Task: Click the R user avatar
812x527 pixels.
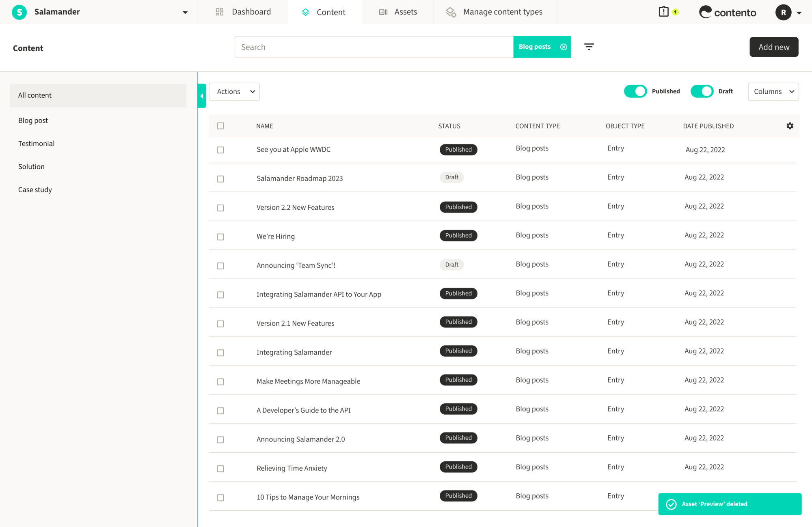Action: point(783,12)
